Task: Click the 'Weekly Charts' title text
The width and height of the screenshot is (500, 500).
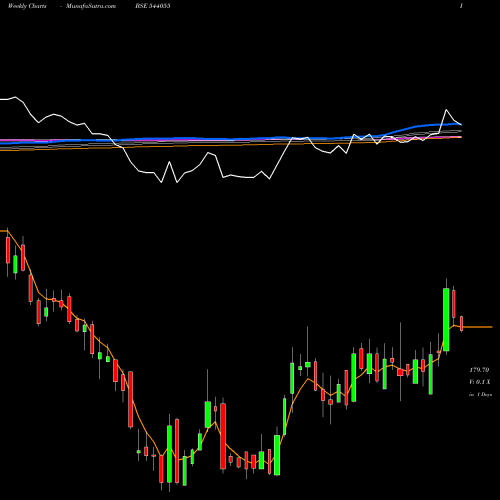Action: tap(27, 6)
